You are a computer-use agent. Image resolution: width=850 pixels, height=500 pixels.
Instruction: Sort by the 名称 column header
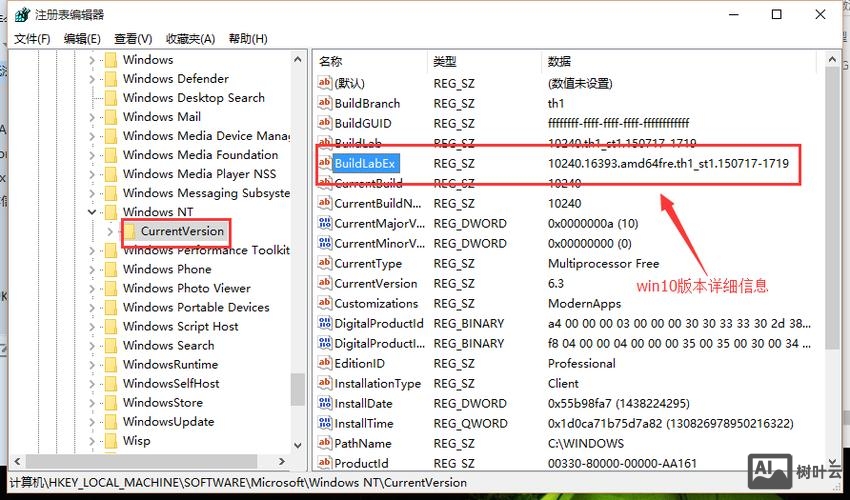(372, 61)
